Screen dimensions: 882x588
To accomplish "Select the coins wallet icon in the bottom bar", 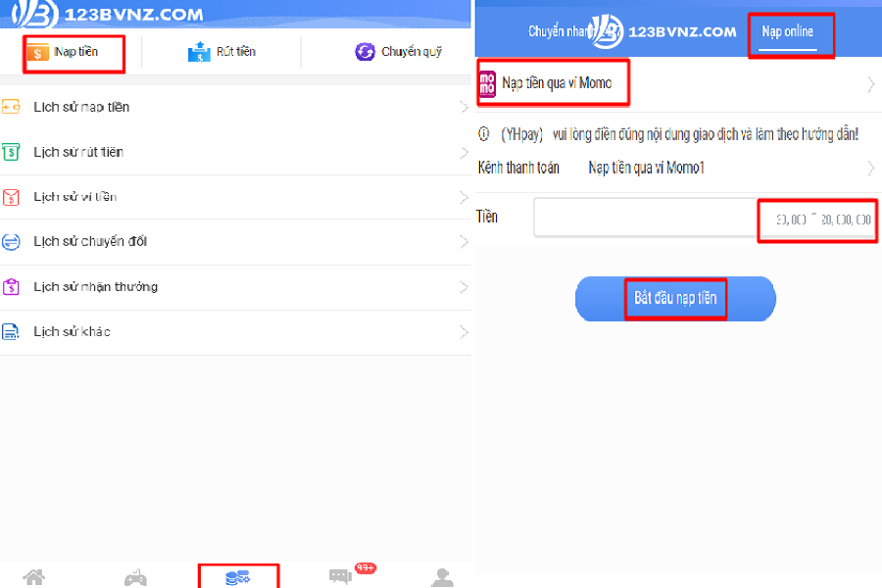I will pyautogui.click(x=238, y=577).
